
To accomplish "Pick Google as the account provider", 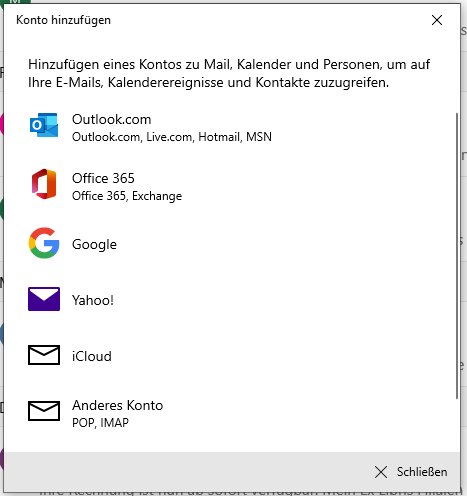I will coord(230,244).
